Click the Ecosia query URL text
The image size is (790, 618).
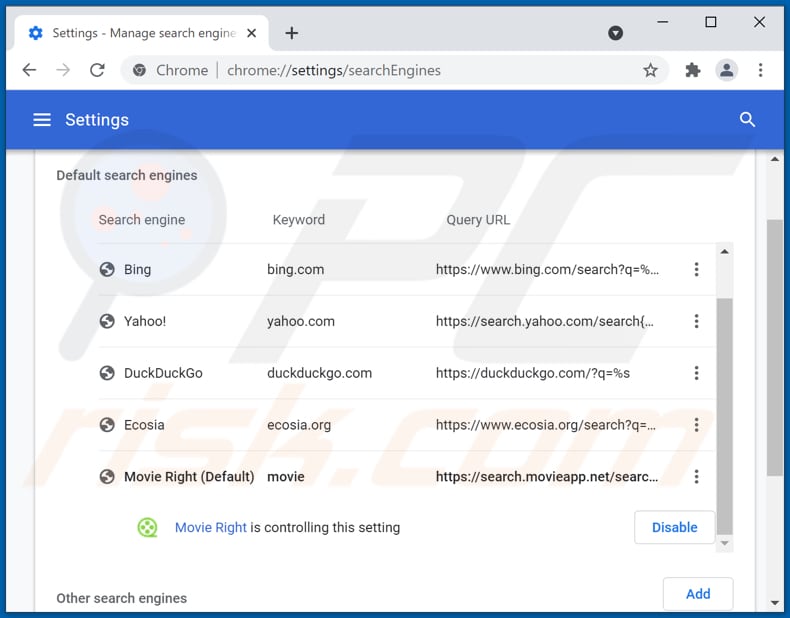546,425
